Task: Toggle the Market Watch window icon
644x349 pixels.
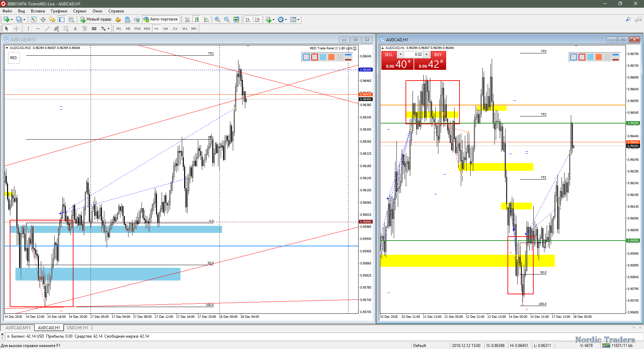Action: (x=34, y=19)
